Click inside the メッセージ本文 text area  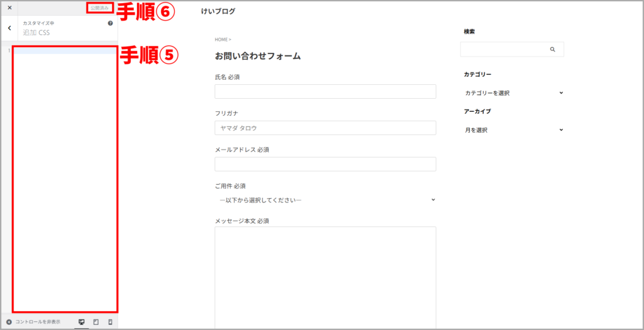tap(325, 277)
